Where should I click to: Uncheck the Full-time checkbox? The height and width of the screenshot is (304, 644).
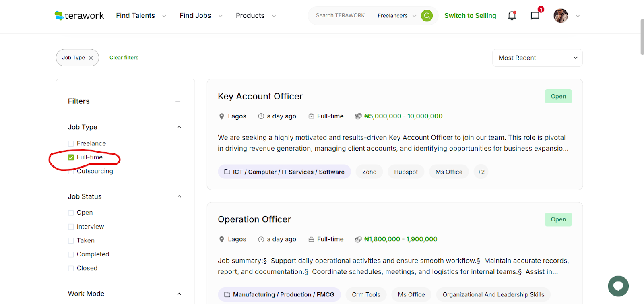tap(71, 157)
